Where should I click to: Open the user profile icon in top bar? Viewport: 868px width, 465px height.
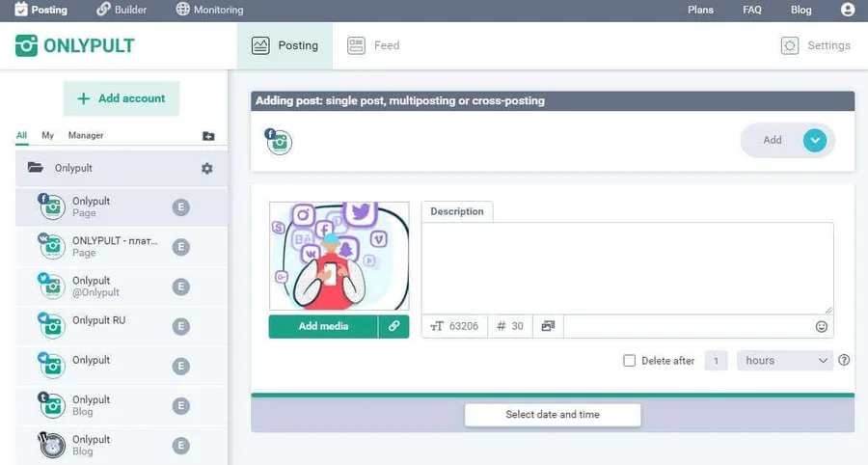[x=847, y=10]
